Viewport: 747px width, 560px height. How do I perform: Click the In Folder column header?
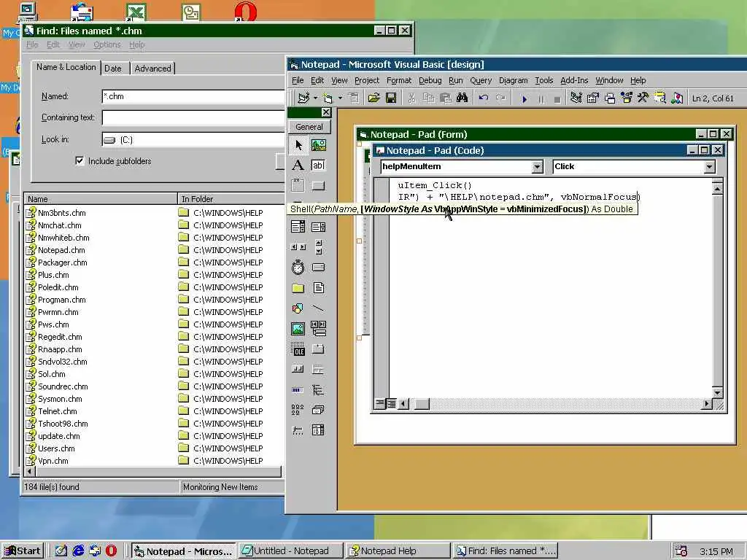click(231, 199)
